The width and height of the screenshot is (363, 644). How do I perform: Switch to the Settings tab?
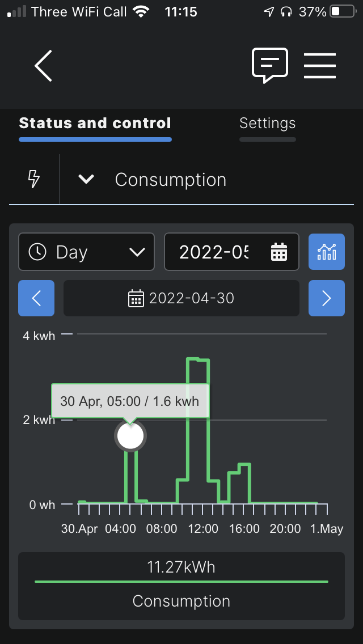pos(267,123)
